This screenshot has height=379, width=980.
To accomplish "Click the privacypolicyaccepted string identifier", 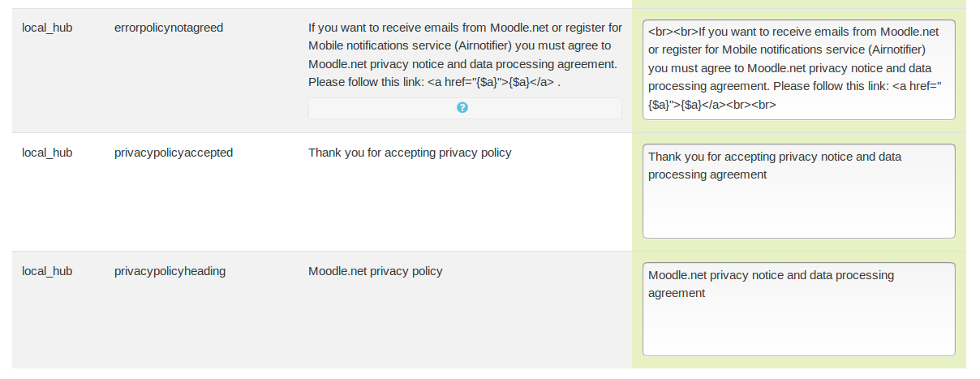I will [174, 153].
